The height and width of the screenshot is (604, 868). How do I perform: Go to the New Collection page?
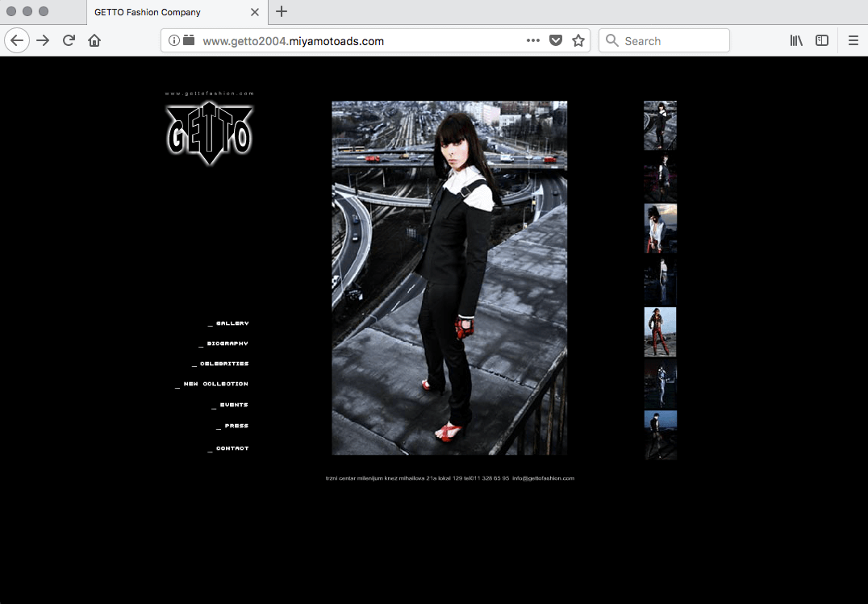click(x=215, y=384)
